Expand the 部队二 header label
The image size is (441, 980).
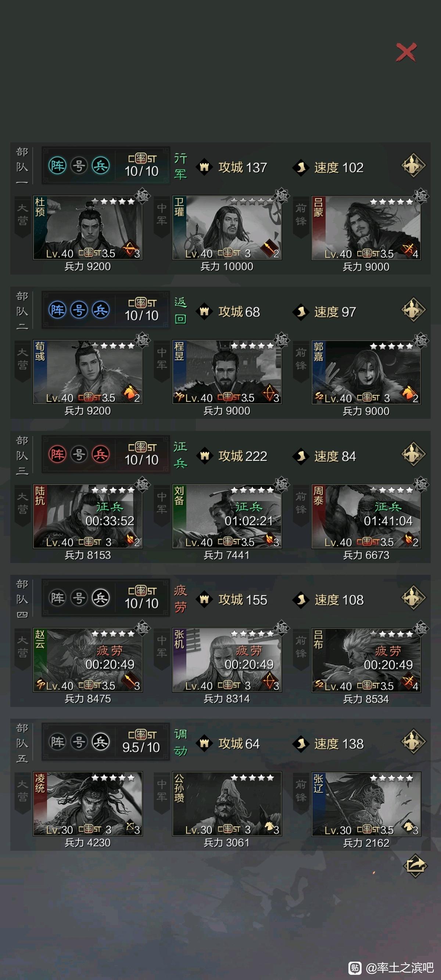click(22, 311)
